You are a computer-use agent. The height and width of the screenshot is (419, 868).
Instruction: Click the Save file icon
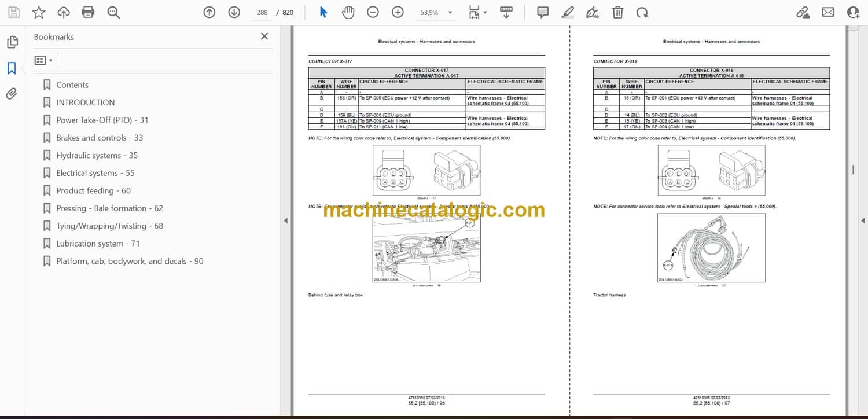click(13, 12)
